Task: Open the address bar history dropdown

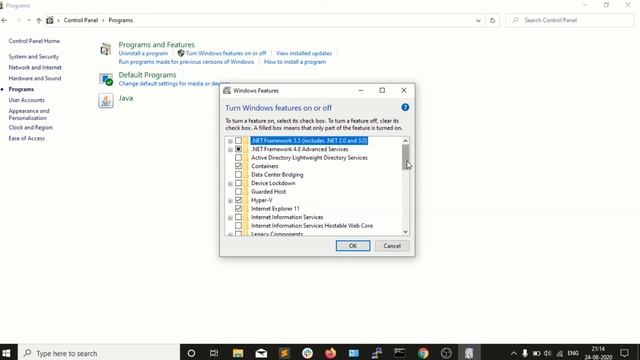Action: click(x=478, y=20)
